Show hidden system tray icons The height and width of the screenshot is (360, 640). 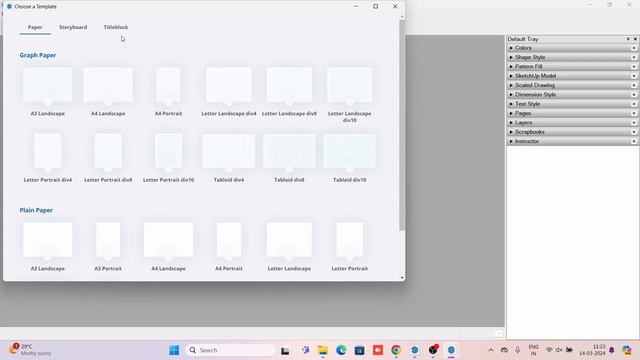491,350
